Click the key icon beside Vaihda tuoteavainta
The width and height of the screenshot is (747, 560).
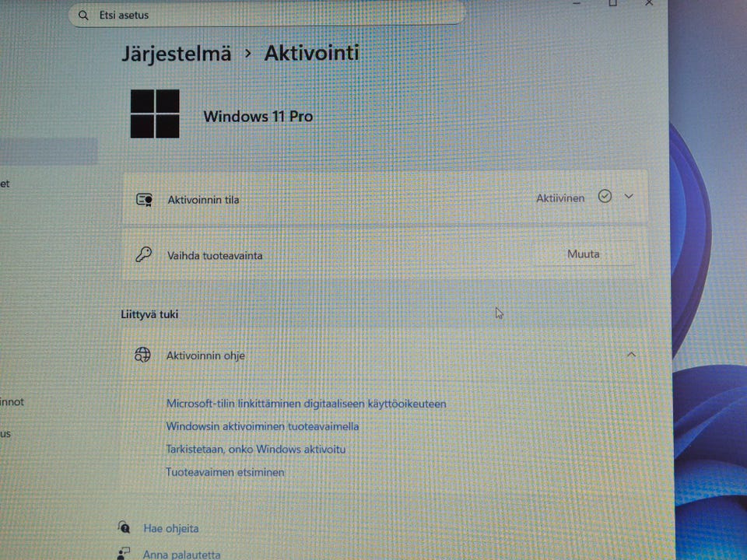click(x=143, y=255)
